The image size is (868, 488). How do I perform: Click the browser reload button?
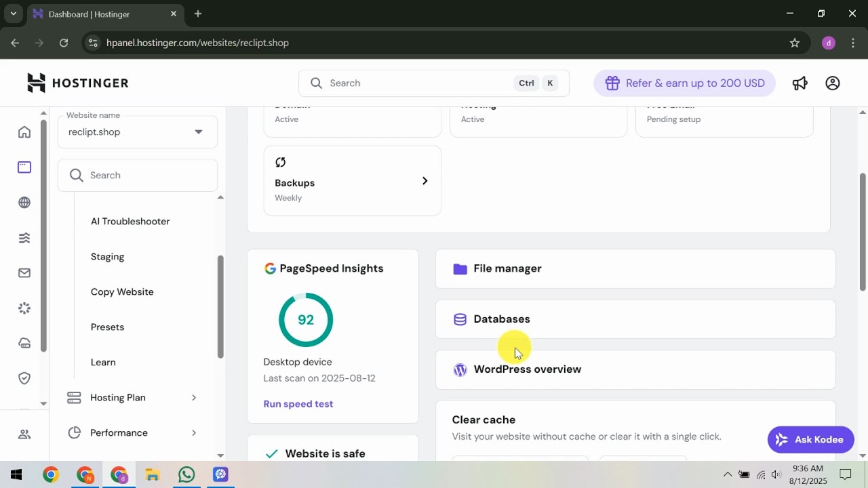(64, 43)
